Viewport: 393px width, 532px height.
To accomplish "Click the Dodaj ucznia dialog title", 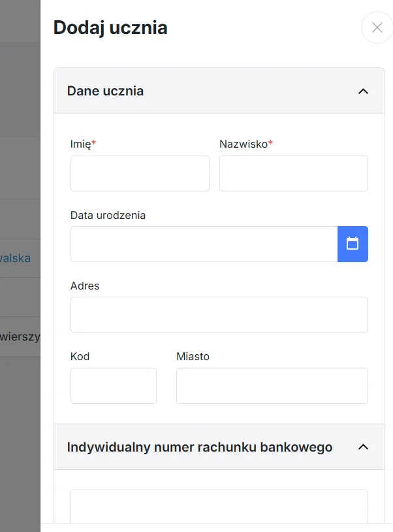I will click(110, 27).
